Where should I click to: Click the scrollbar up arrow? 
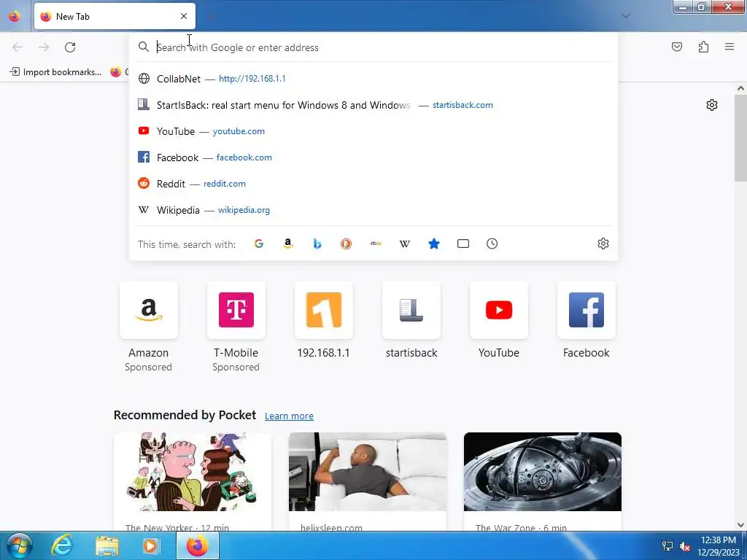pyautogui.click(x=740, y=88)
